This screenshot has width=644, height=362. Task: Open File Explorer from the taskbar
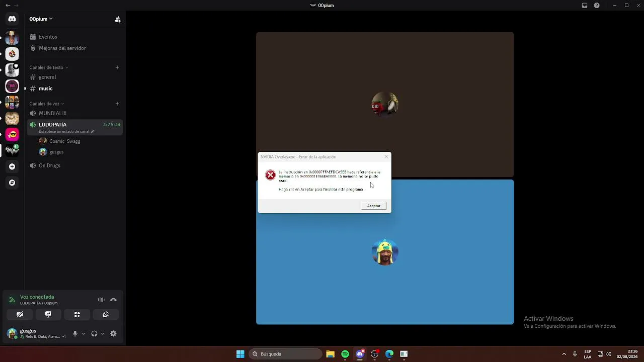coord(330,354)
